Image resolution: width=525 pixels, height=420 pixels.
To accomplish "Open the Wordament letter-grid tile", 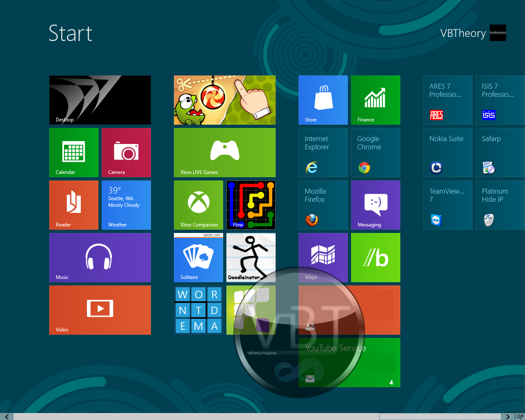I will (x=199, y=310).
